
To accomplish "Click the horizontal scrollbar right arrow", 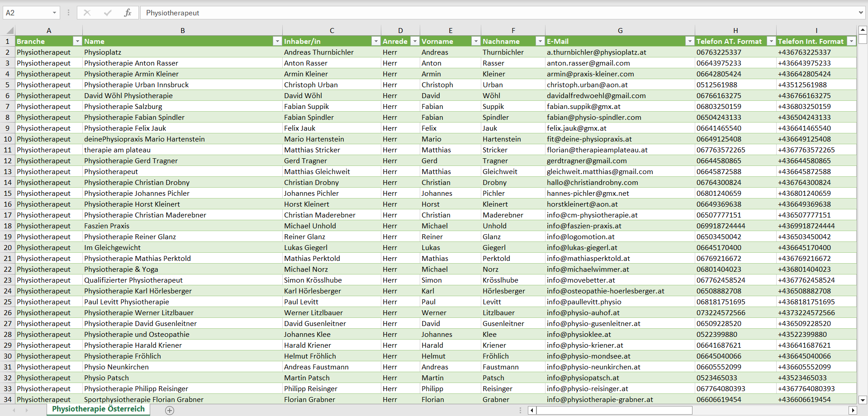I will pos(853,410).
